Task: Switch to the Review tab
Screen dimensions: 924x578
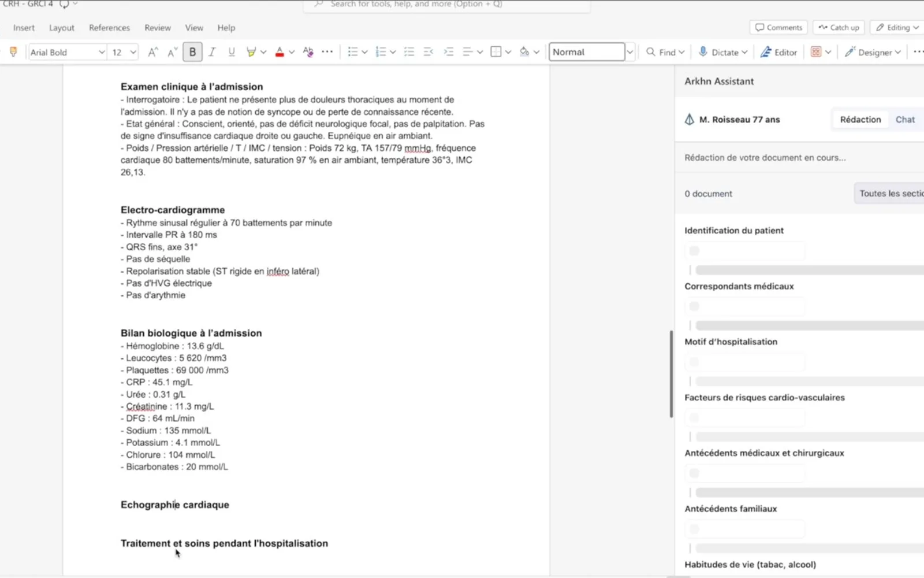Action: pos(158,28)
